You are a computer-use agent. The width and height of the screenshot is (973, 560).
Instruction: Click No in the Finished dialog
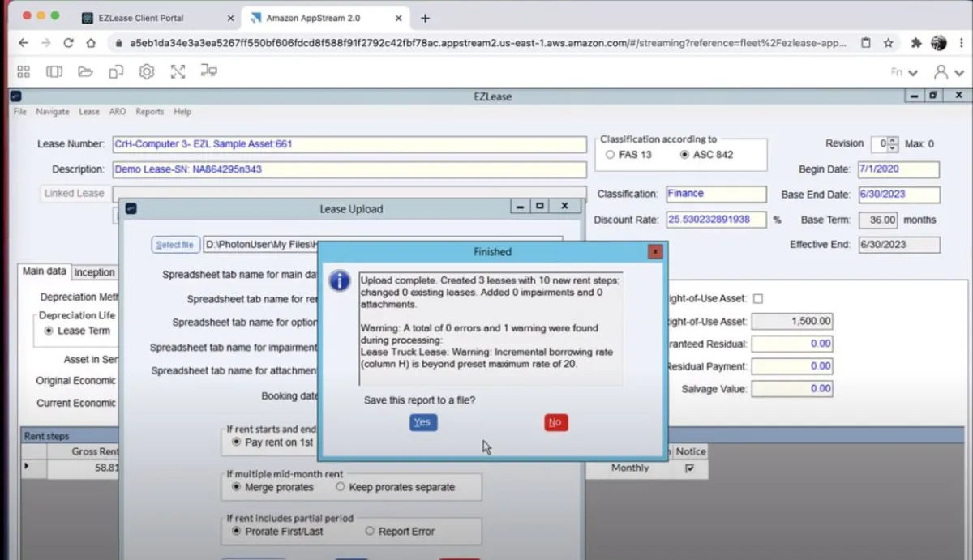(555, 422)
